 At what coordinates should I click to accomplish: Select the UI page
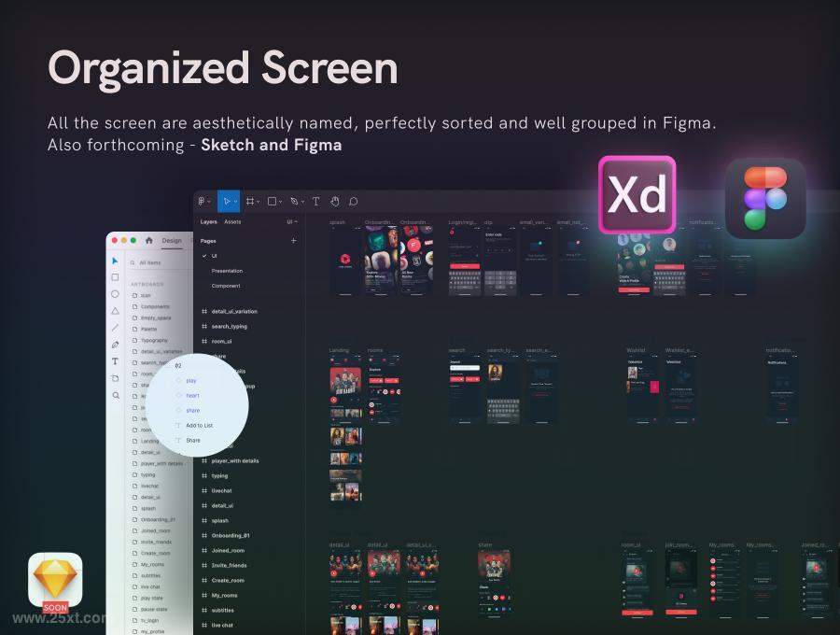click(214, 256)
